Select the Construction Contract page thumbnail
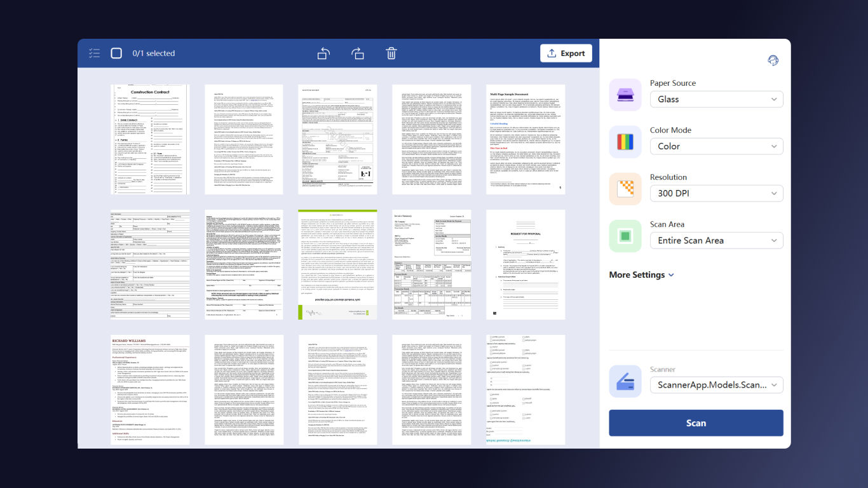This screenshot has height=488, width=868. pos(150,140)
